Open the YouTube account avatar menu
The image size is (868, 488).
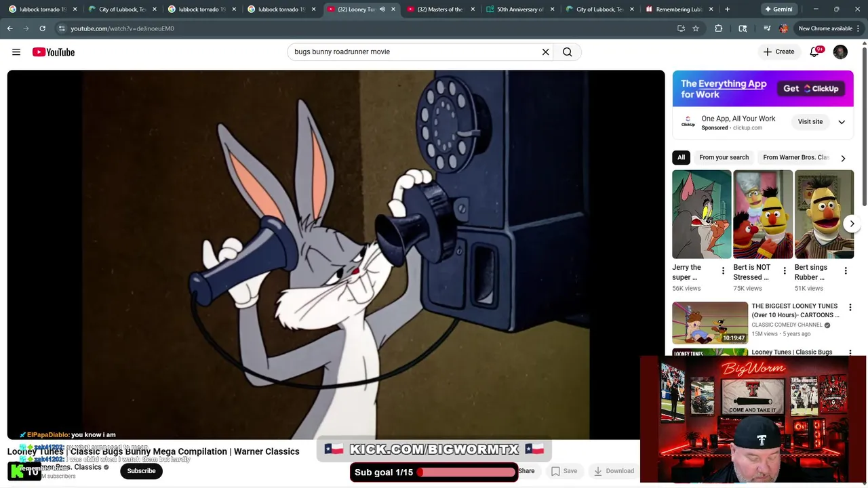click(x=840, y=52)
